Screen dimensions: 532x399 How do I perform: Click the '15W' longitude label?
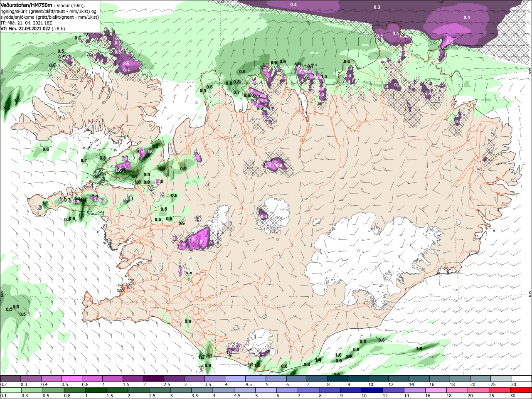(440, 2)
